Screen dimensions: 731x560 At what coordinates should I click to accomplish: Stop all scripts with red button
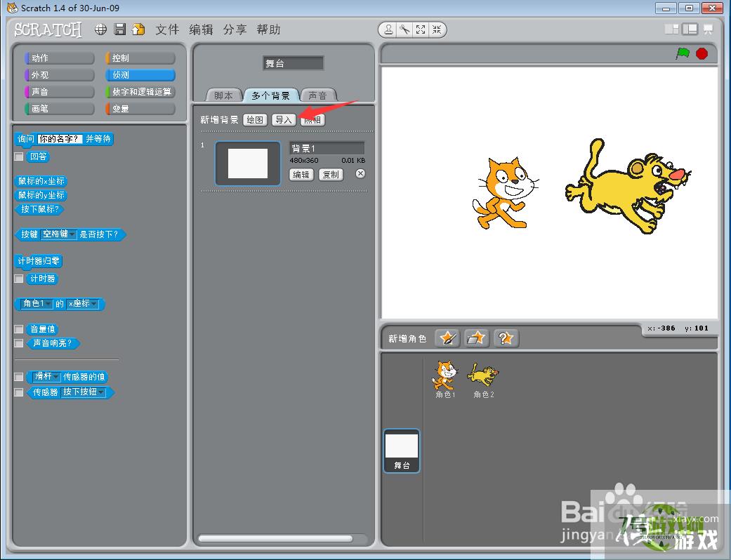702,53
